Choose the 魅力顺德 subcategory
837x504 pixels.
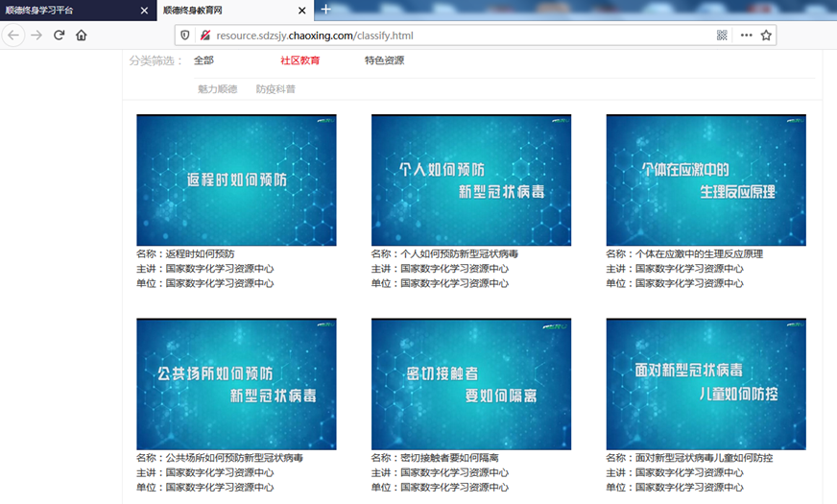click(x=217, y=89)
